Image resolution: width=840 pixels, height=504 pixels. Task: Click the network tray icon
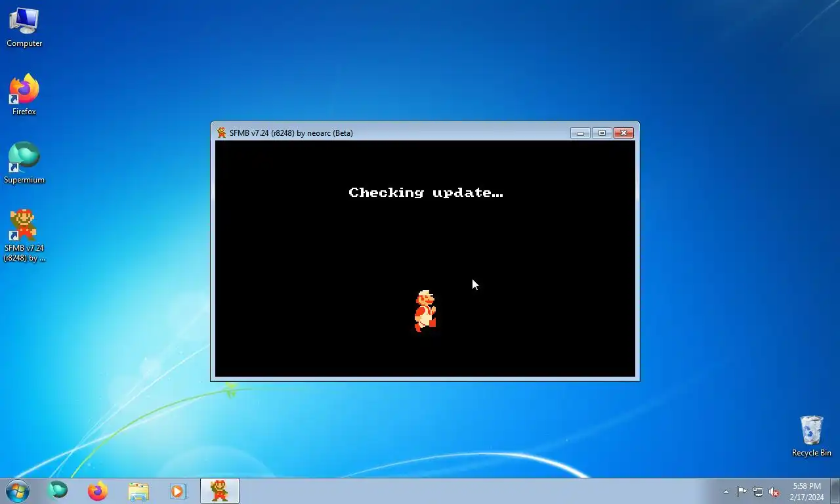pos(758,492)
